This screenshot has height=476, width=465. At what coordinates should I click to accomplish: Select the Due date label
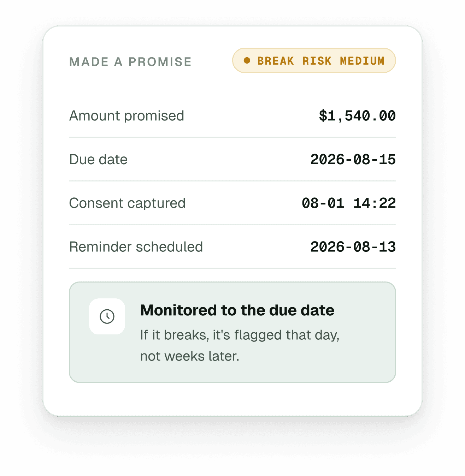[x=98, y=160]
